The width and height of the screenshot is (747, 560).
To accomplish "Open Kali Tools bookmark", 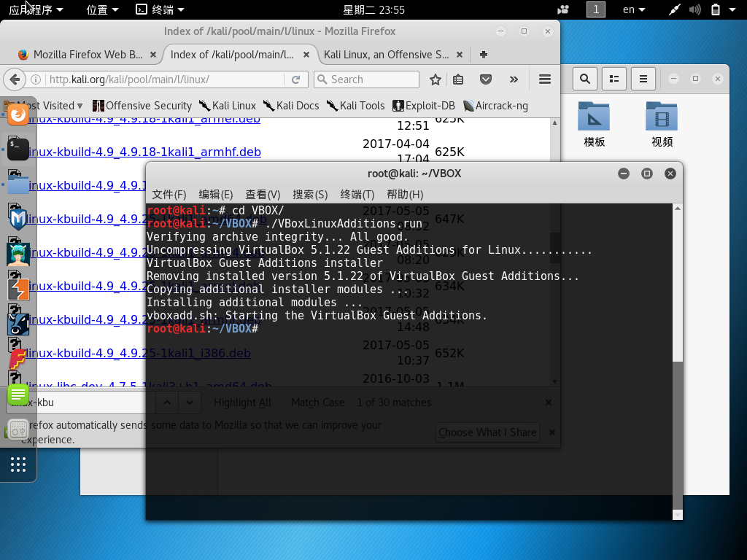I will tap(355, 106).
